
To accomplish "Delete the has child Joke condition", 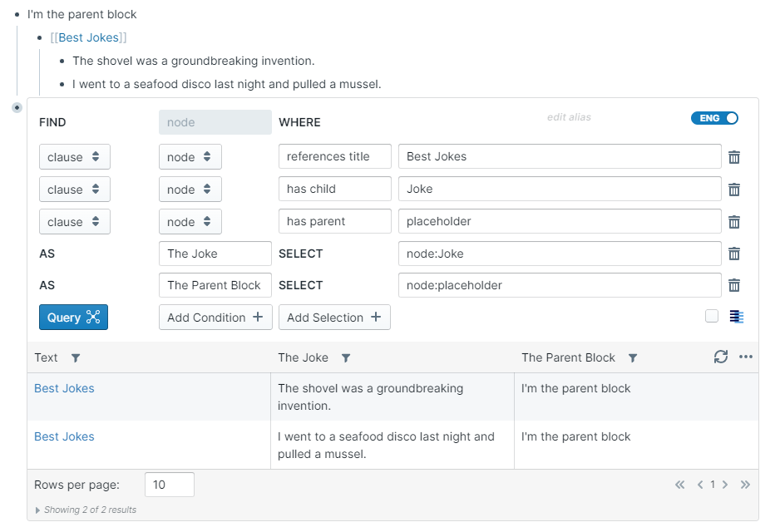I will tap(734, 190).
